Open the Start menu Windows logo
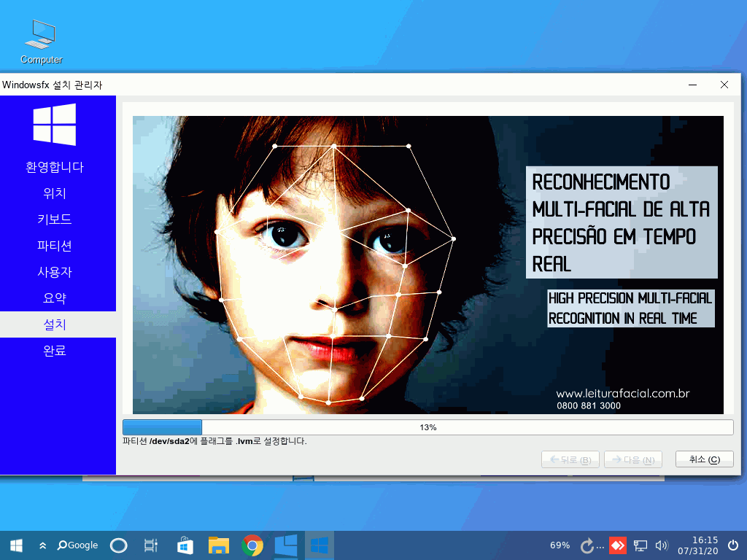 click(16, 545)
